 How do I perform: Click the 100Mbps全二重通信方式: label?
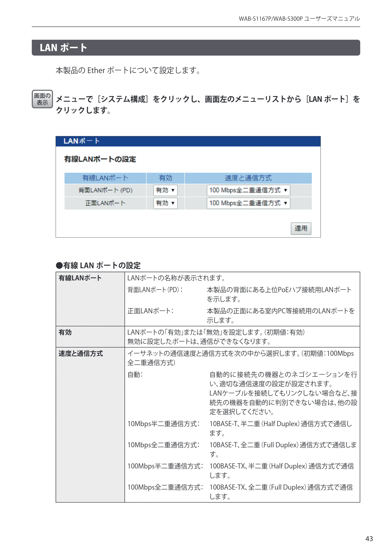point(165,487)
